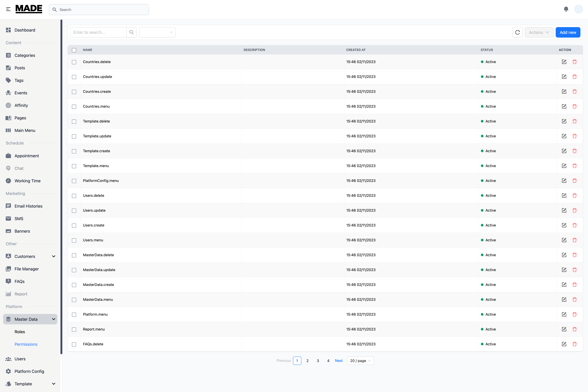Screen dimensions: 588x392
Task: Delete the FAQs.delete permission
Action: pos(574,344)
